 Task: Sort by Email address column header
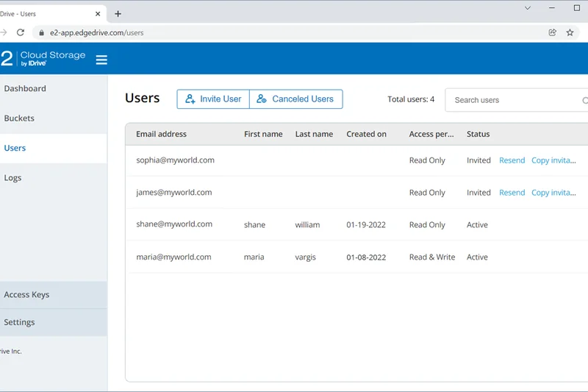point(161,134)
